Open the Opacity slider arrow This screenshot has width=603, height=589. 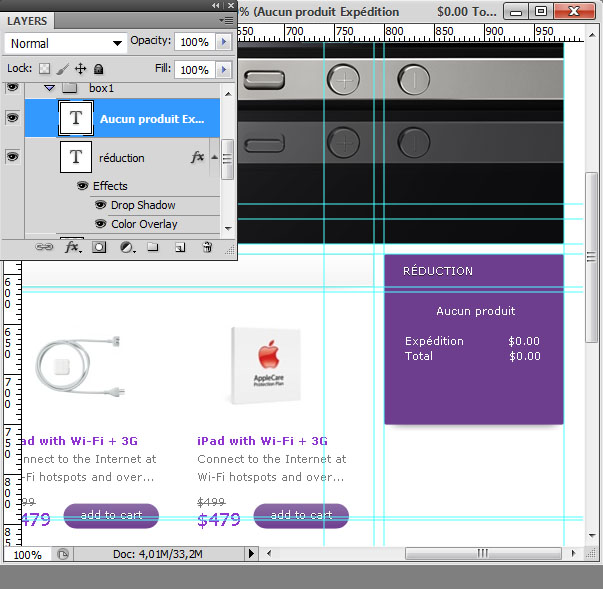[x=224, y=42]
